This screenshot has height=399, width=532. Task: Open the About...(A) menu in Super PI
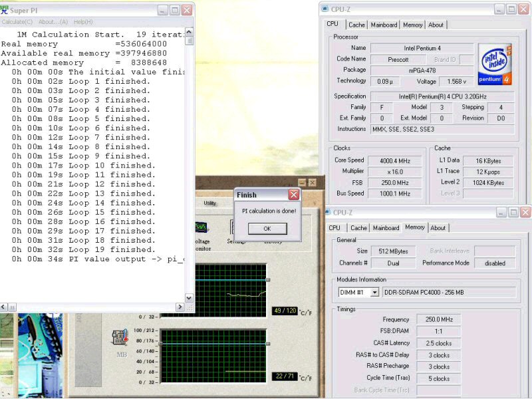(53, 22)
